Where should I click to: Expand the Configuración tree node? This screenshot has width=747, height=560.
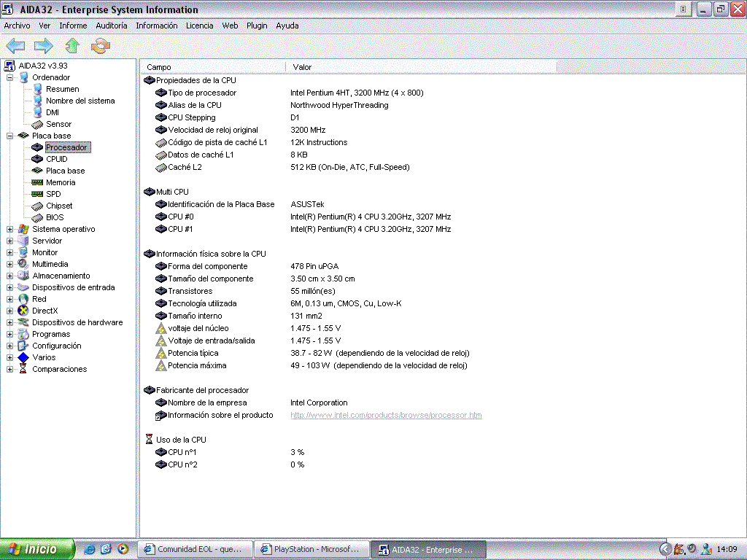[9, 346]
